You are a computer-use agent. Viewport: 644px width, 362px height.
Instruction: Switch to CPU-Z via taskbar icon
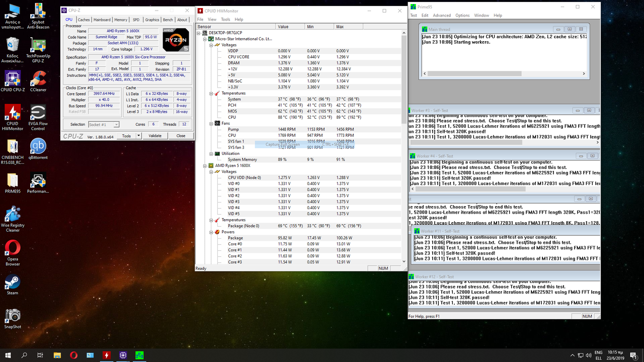pyautogui.click(x=123, y=355)
